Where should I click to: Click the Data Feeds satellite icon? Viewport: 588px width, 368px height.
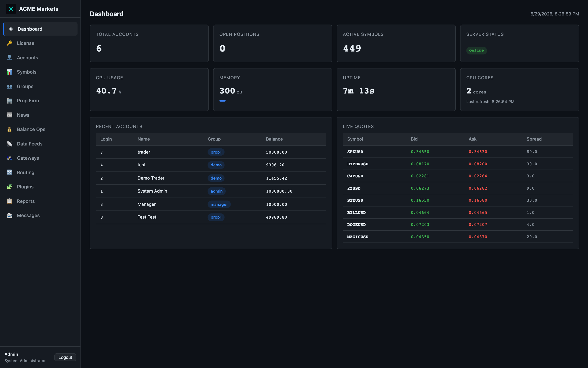9,144
